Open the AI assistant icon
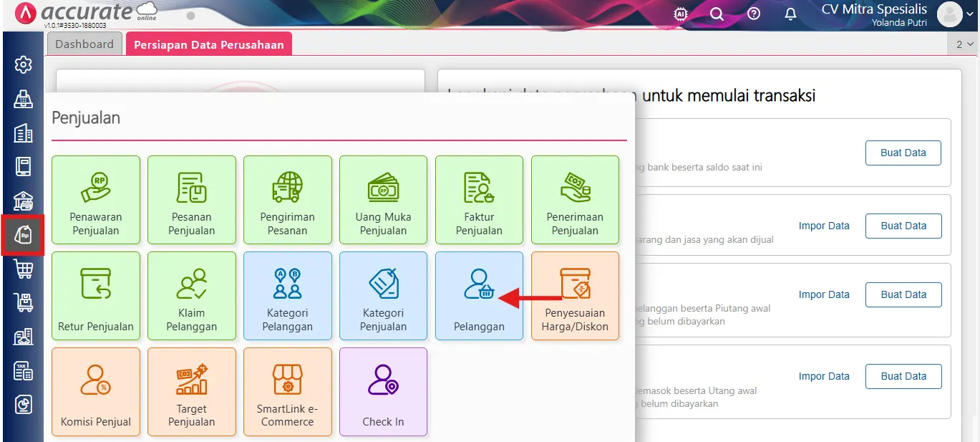The height and width of the screenshot is (442, 980). click(680, 14)
